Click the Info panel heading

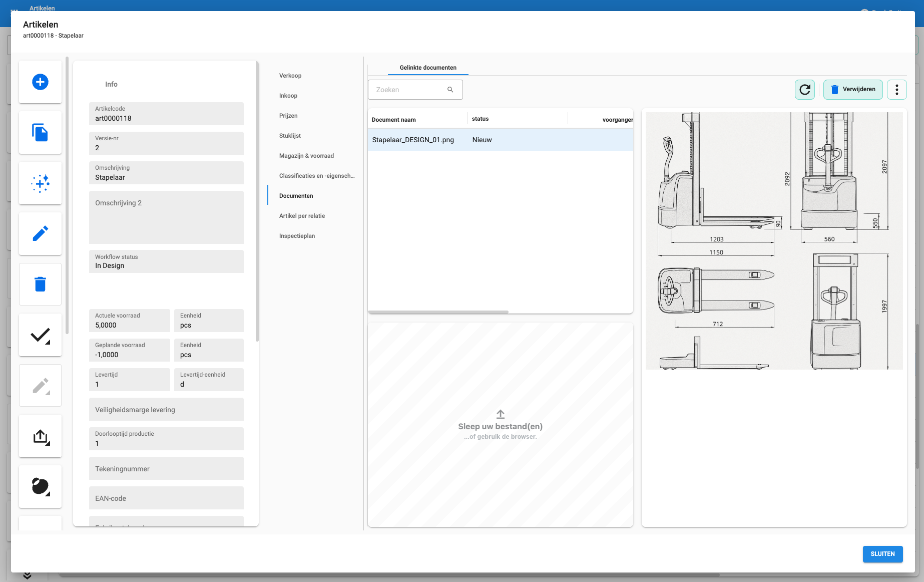(x=111, y=84)
